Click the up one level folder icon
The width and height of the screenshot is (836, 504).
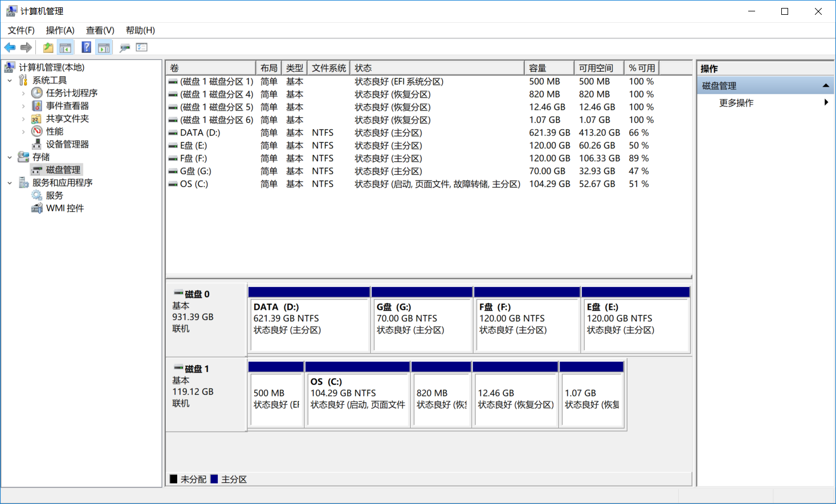48,47
